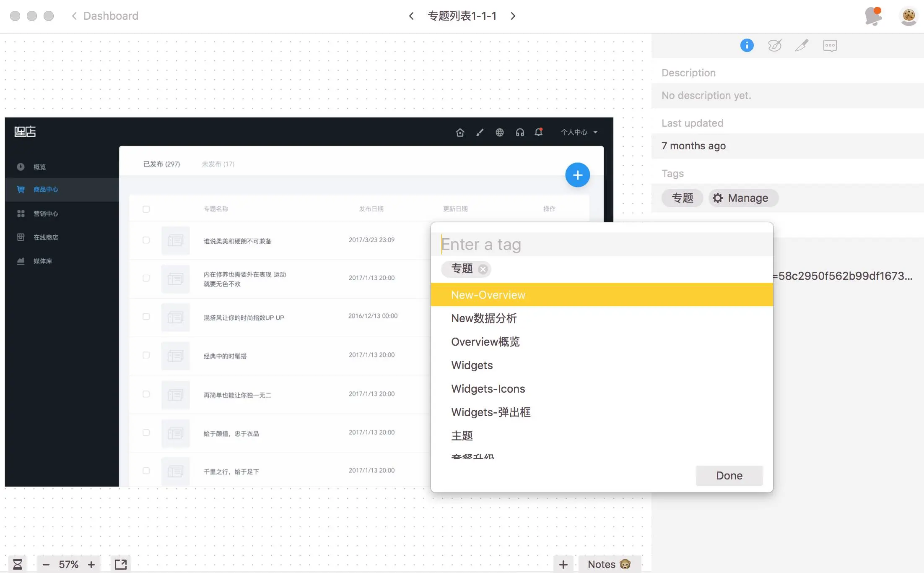Expand the 个人中心 dropdown
Image resolution: width=924 pixels, height=573 pixels.
579,132
